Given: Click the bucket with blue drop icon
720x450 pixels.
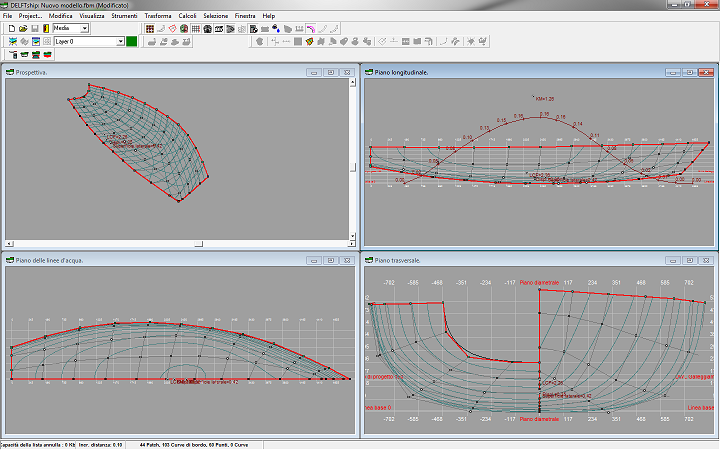Looking at the screenshot, I should point(276,28).
